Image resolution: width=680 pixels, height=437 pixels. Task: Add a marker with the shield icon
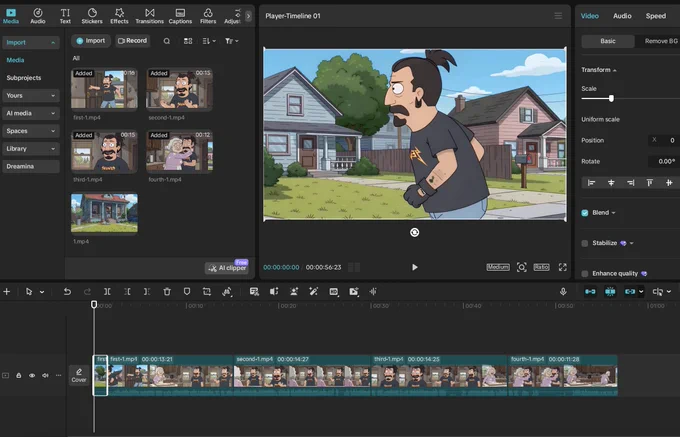pos(187,292)
